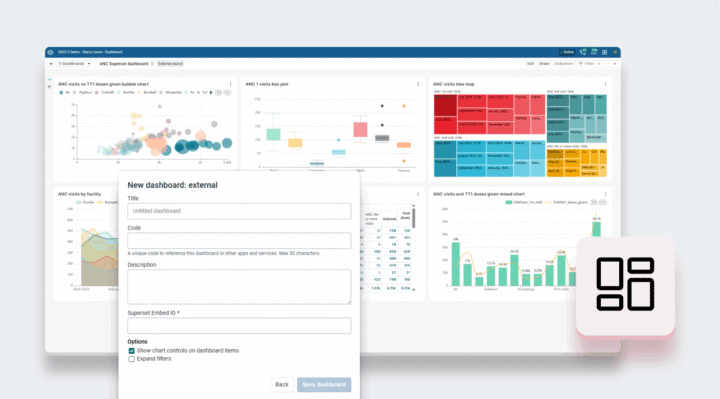Open mixed chart item options menu
The height and width of the screenshot is (399, 720).
(605, 194)
